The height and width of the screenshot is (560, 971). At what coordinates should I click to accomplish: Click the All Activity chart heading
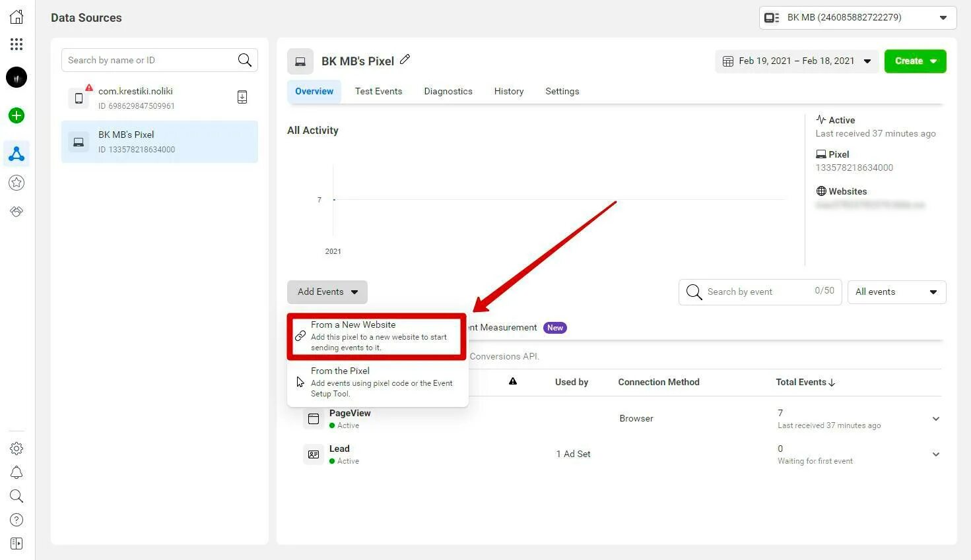[313, 131]
